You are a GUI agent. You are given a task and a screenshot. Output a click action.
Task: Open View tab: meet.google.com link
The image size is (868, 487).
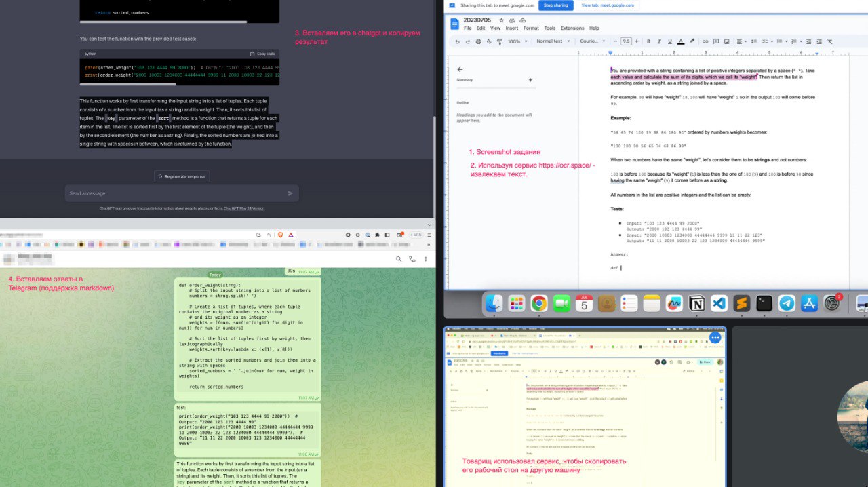tap(608, 5)
